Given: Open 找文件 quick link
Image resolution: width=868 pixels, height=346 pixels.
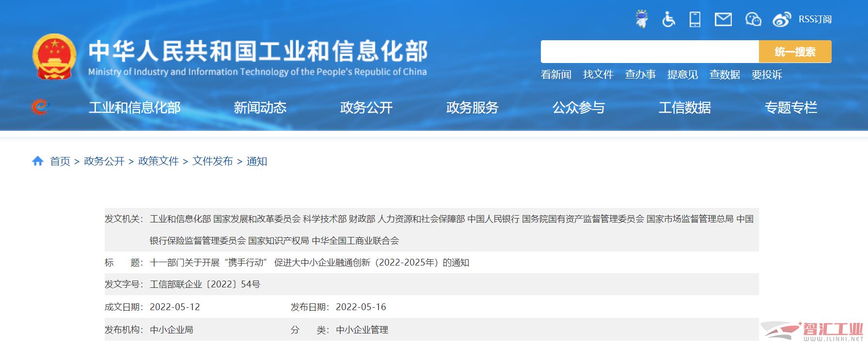Looking at the screenshot, I should pos(598,75).
